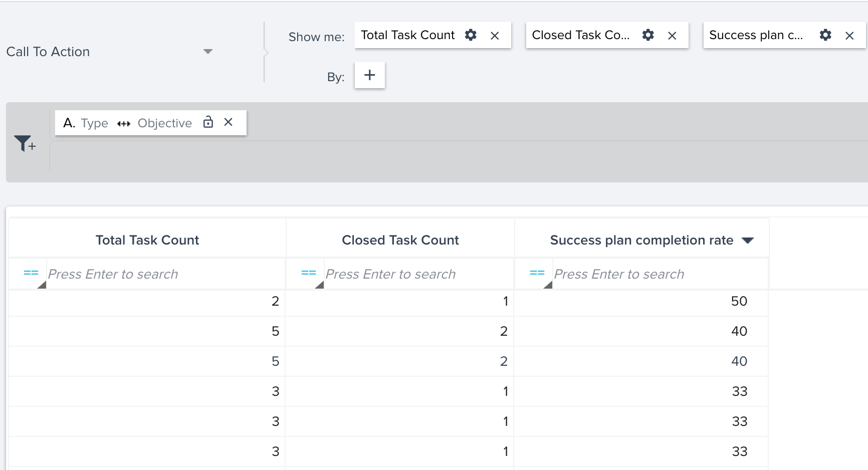Remove the Success plan chip
Viewport: 868px width, 470px height.
[x=849, y=36]
